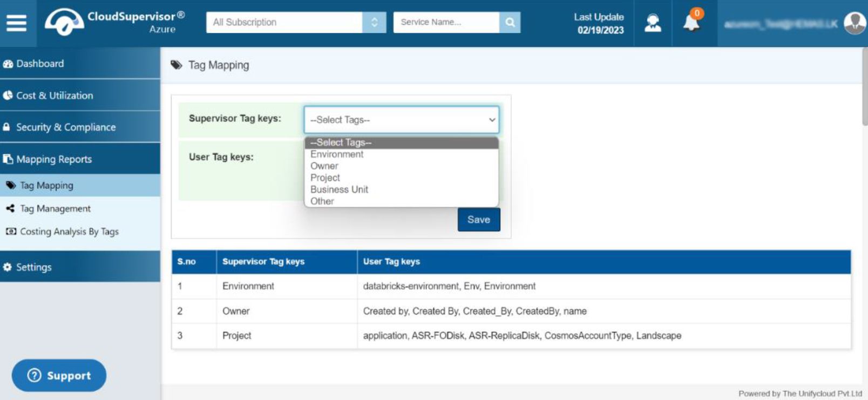Screen dimensions: 868x400
Task: Open the Supervisor Tag keys select box
Action: [402, 120]
